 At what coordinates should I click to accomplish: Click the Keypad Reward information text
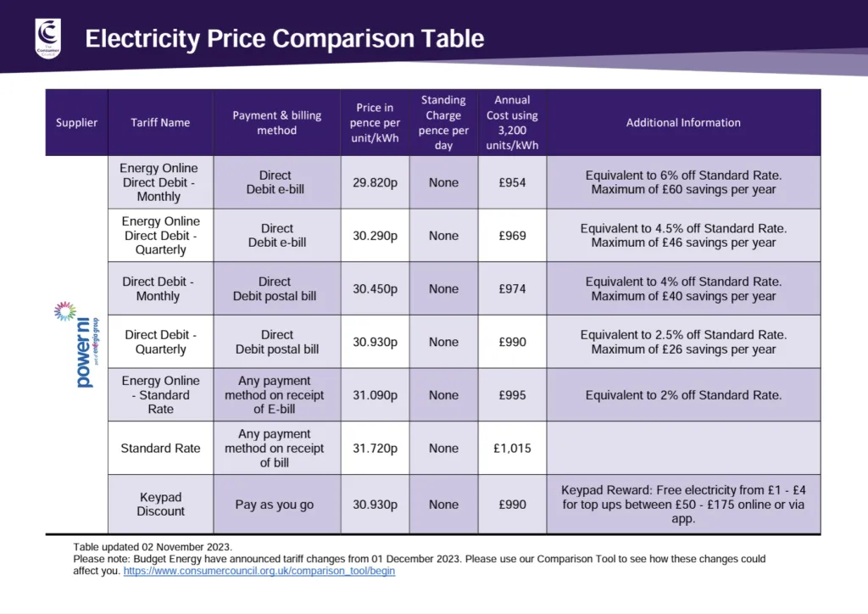[683, 505]
